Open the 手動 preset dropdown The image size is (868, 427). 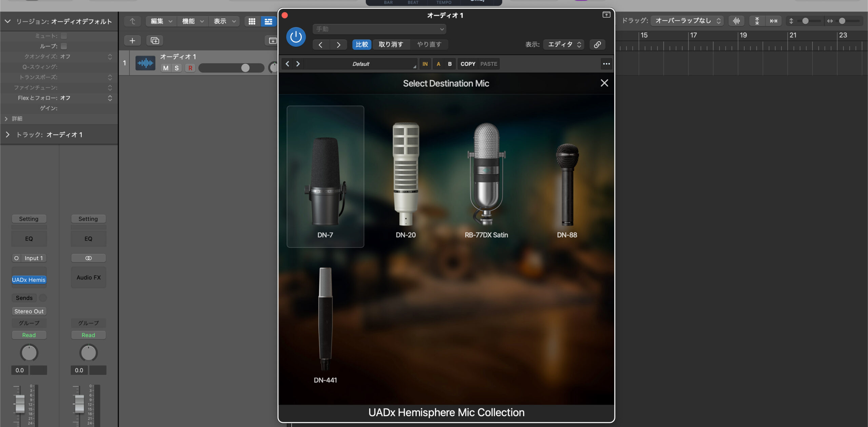379,29
